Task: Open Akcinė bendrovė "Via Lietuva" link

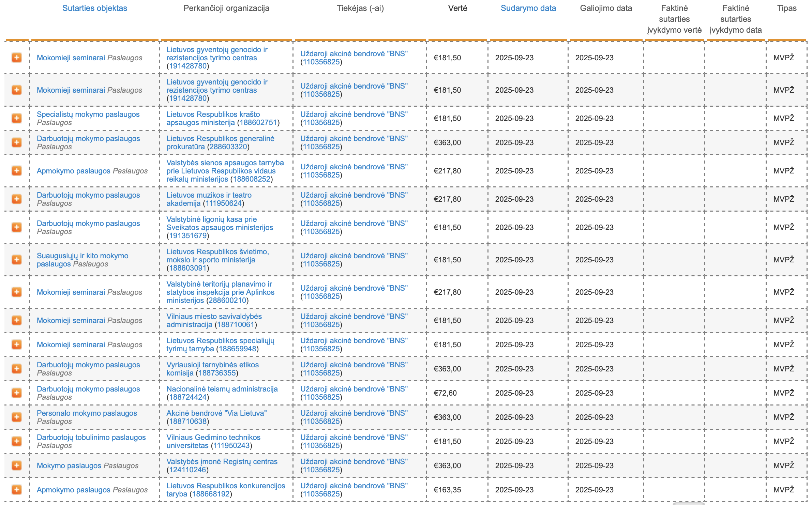Action: click(x=216, y=413)
